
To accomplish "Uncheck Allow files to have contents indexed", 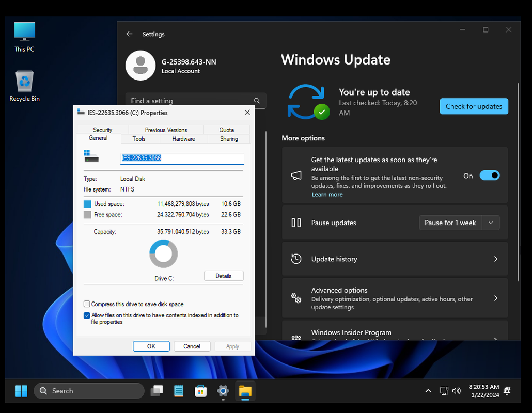I will coord(87,315).
